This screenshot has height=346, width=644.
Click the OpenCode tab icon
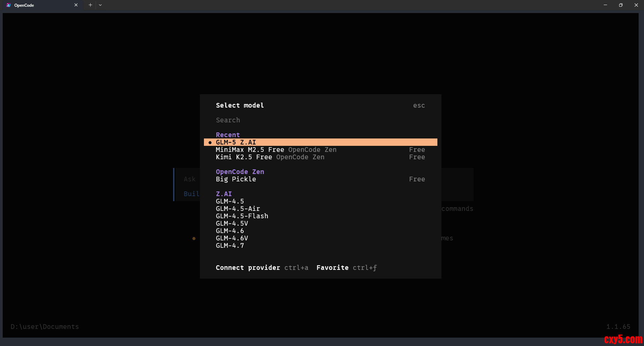coord(8,5)
